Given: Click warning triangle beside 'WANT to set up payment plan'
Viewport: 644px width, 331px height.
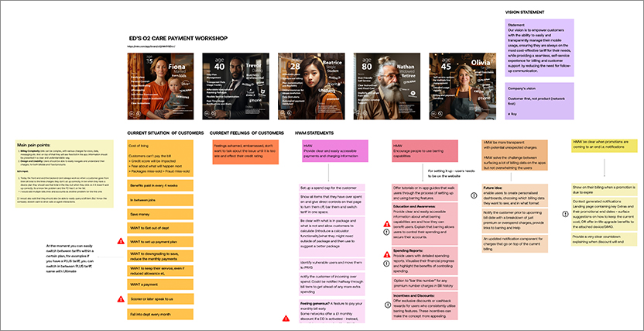Looking at the screenshot, I should 121,241.
